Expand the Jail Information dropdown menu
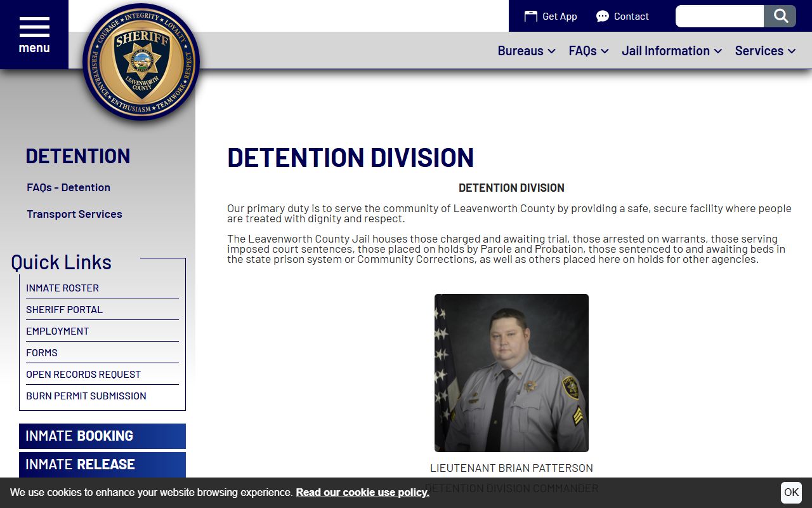This screenshot has height=508, width=812. pyautogui.click(x=672, y=51)
